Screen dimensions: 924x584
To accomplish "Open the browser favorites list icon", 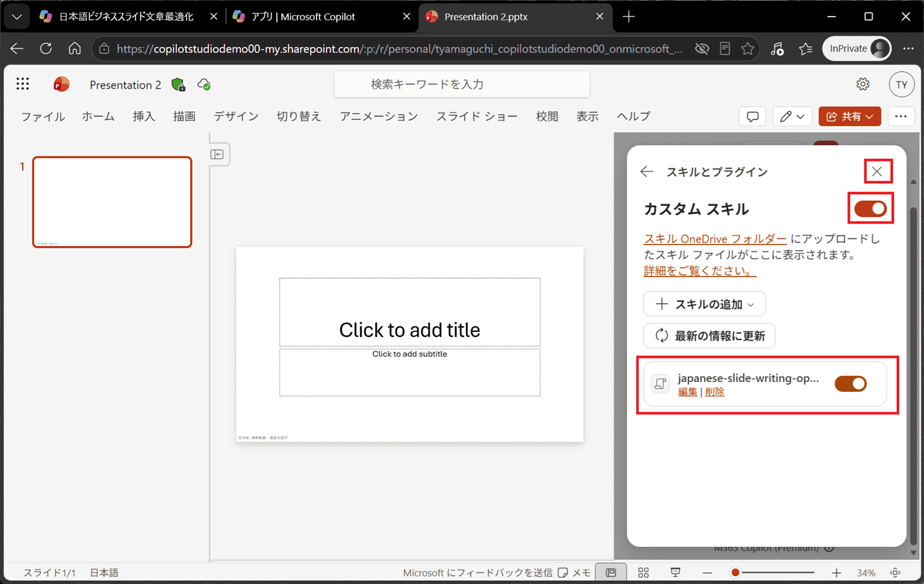I will point(806,49).
